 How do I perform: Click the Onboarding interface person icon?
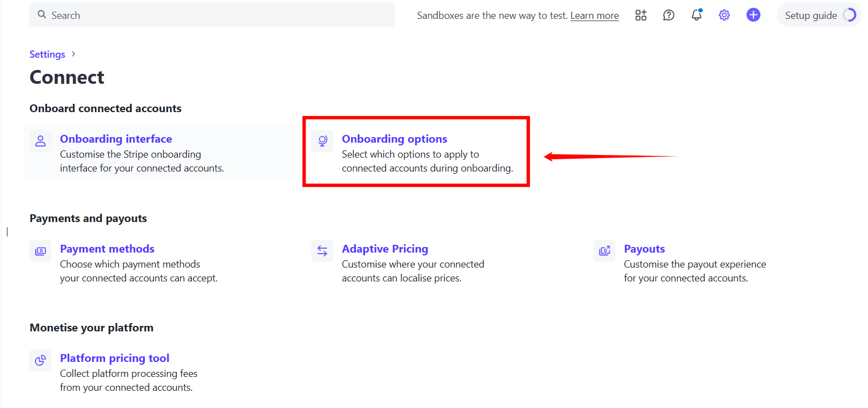[x=40, y=141]
